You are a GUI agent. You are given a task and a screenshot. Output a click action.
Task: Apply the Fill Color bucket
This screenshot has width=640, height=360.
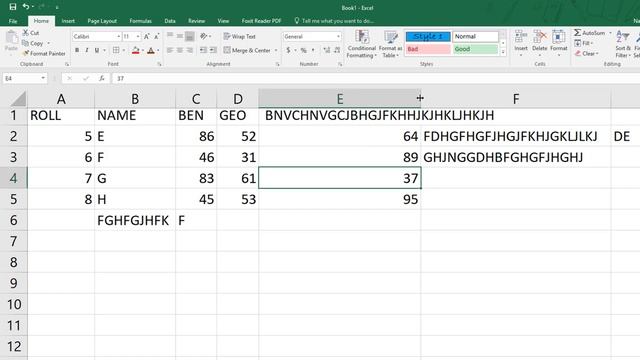(x=136, y=50)
